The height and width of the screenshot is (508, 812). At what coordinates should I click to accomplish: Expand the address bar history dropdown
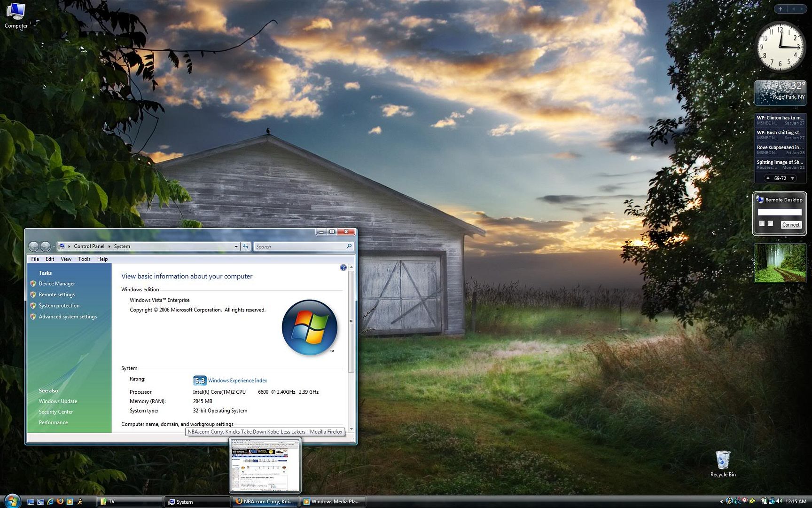pyautogui.click(x=236, y=246)
